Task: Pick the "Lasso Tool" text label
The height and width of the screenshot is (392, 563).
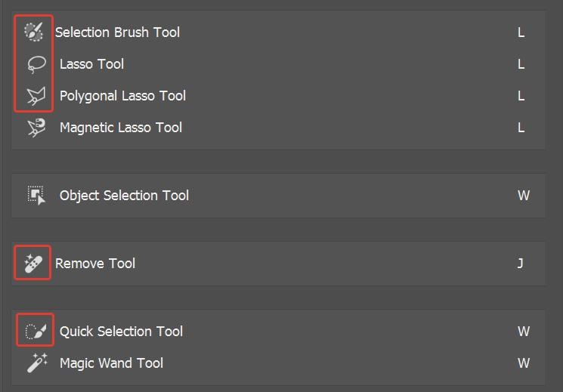Action: 91,64
